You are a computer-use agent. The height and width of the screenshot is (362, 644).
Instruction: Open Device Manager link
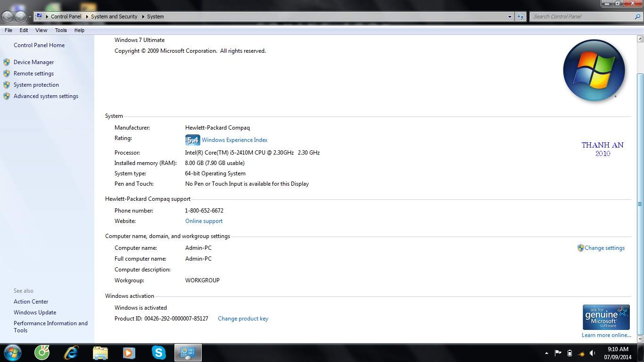click(x=33, y=62)
